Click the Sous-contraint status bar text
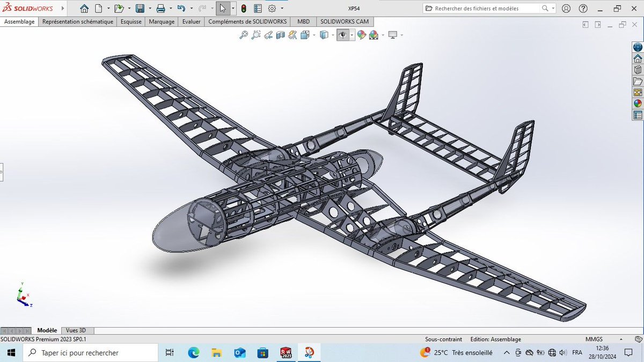 [443, 339]
